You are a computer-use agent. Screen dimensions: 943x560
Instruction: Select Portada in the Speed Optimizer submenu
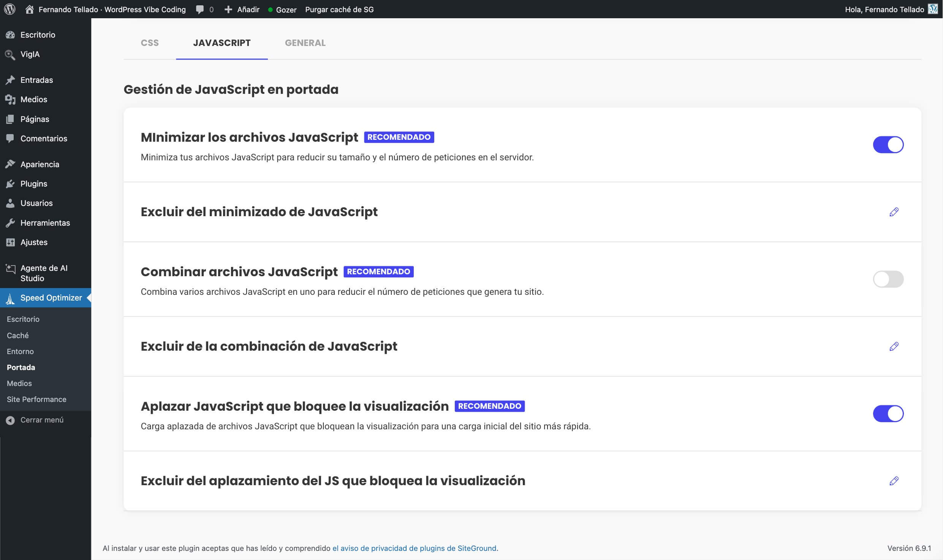pyautogui.click(x=21, y=367)
